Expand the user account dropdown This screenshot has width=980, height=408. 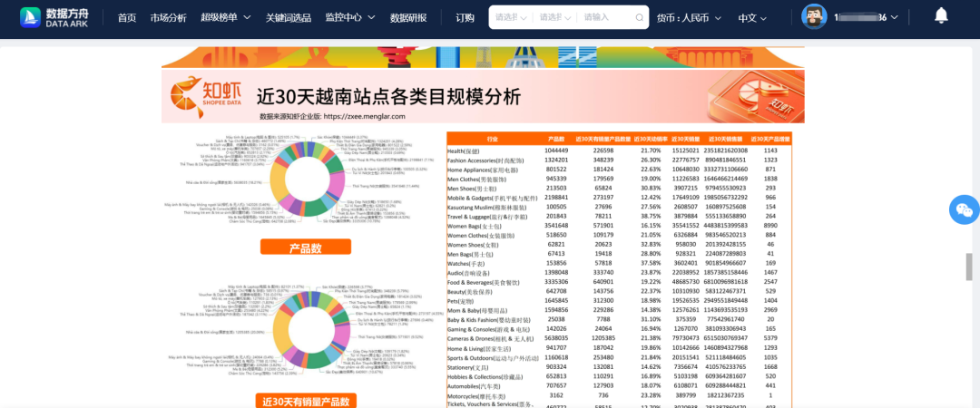[866, 17]
